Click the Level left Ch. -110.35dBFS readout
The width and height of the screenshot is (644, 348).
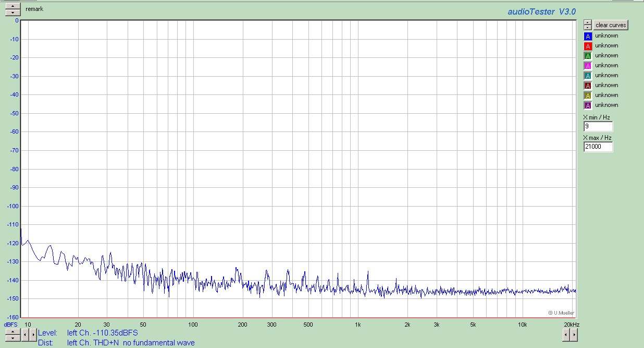(x=88, y=333)
